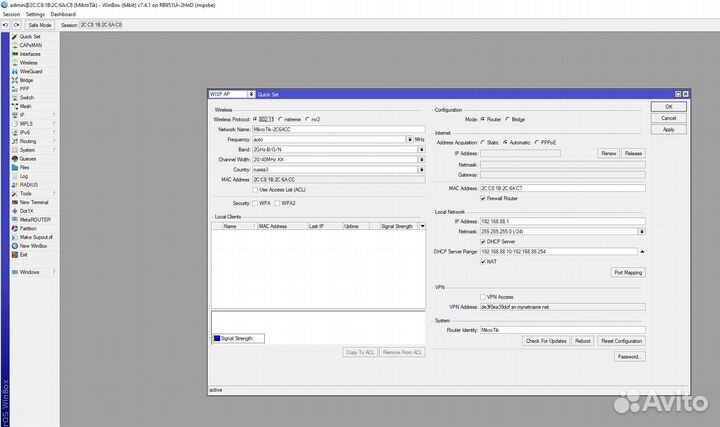Open the Dashboard menu
Viewport: 720px width, 427px height.
point(63,14)
